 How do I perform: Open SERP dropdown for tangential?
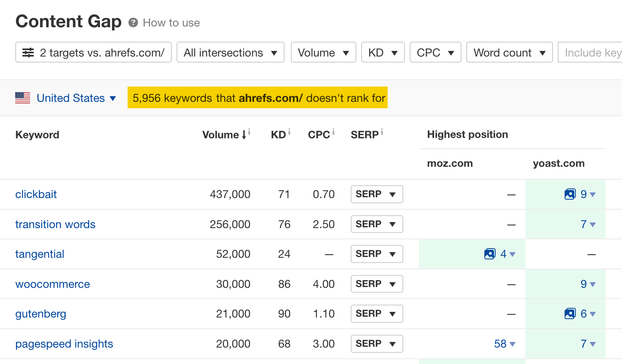point(377,254)
